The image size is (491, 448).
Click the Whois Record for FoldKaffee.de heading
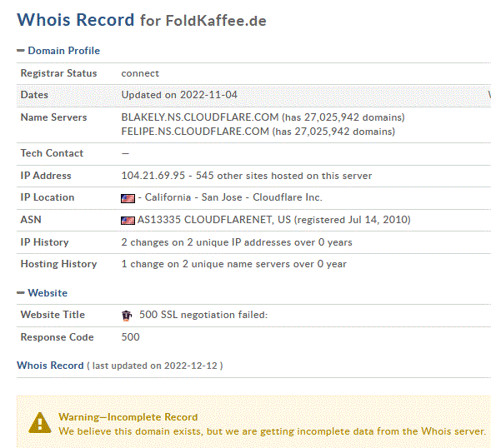(x=142, y=20)
